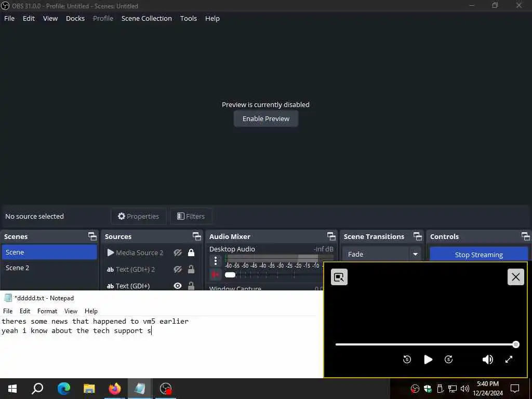The height and width of the screenshot is (399, 532).
Task: Lock the Text (GDI+) source
Action: [191, 286]
